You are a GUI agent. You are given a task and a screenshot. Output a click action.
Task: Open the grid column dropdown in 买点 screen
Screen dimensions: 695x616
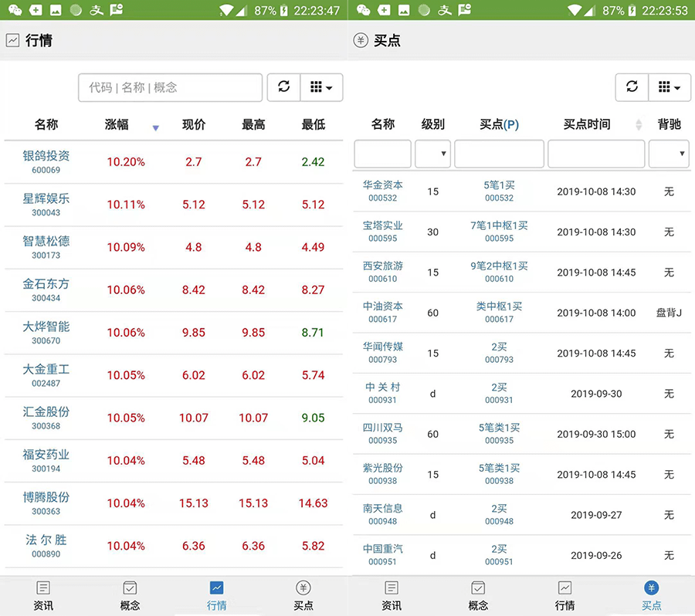point(670,87)
